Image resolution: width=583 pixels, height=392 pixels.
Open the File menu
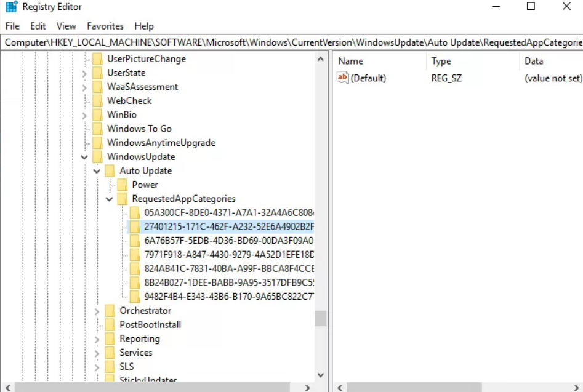pos(12,26)
